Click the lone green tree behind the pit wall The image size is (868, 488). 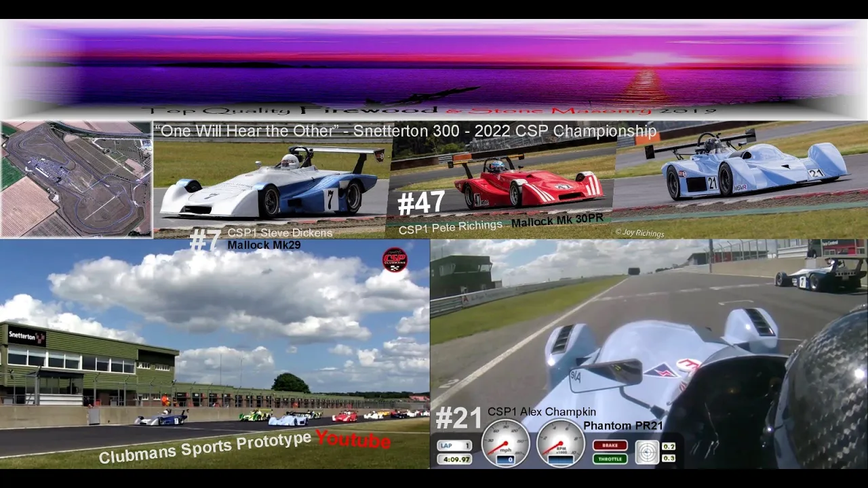[291, 383]
